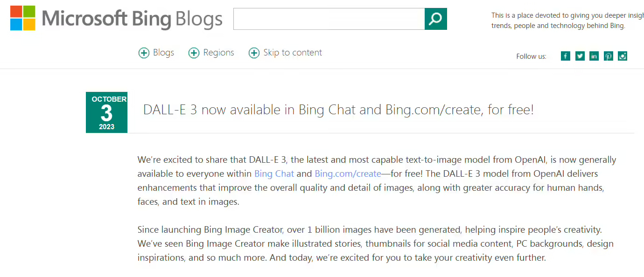Open the Pinterest follow icon

(608, 55)
